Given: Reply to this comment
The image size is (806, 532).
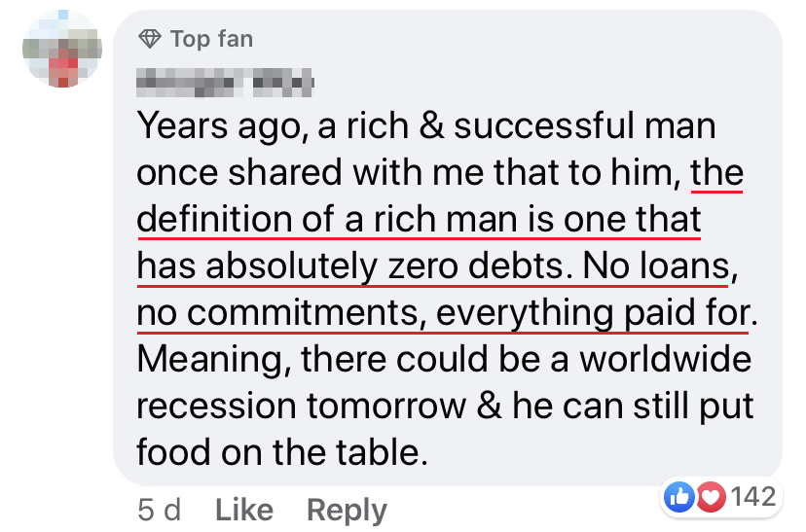Looking at the screenshot, I should pyautogui.click(x=347, y=510).
